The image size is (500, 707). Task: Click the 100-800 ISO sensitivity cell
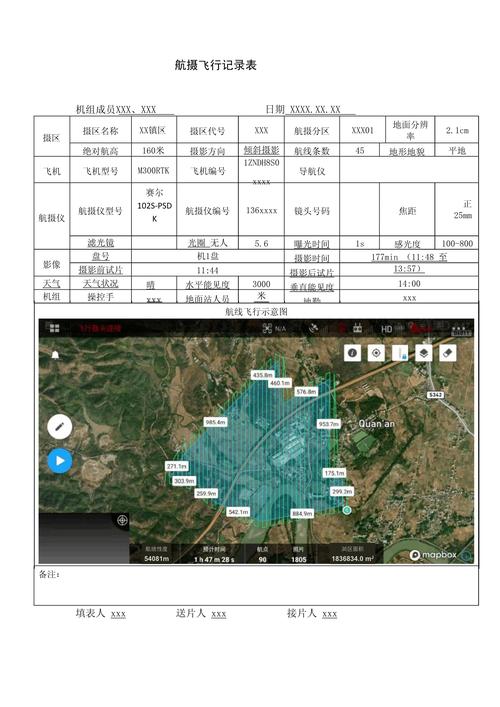tap(457, 243)
